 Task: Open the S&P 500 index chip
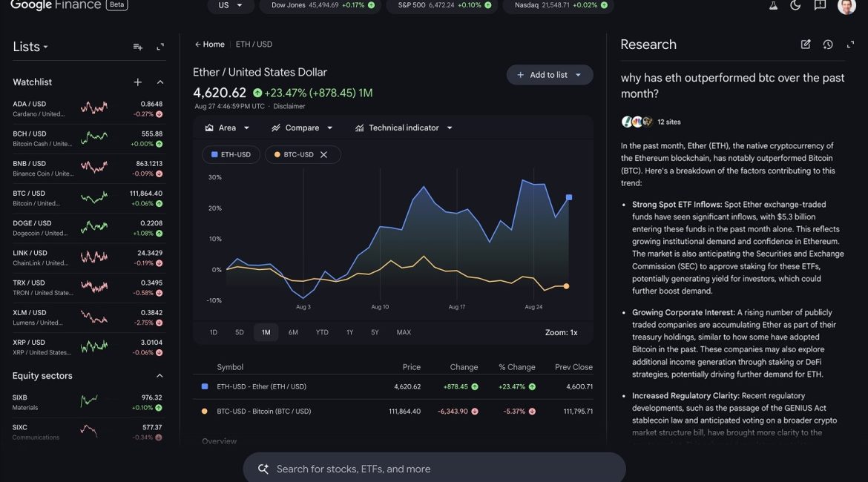pyautogui.click(x=441, y=5)
